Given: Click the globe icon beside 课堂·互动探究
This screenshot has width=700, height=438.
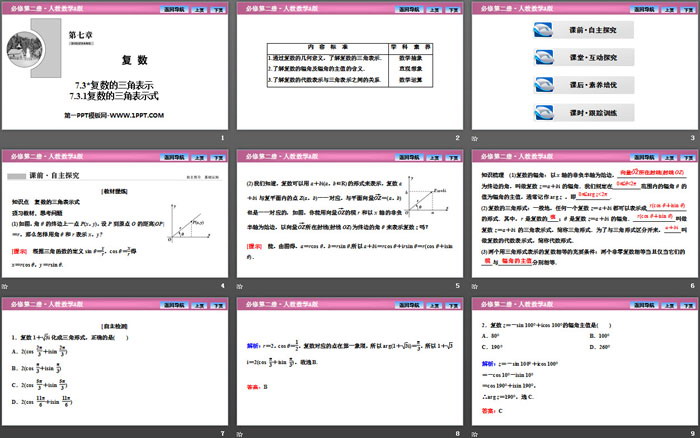Looking at the screenshot, I should point(544,56).
